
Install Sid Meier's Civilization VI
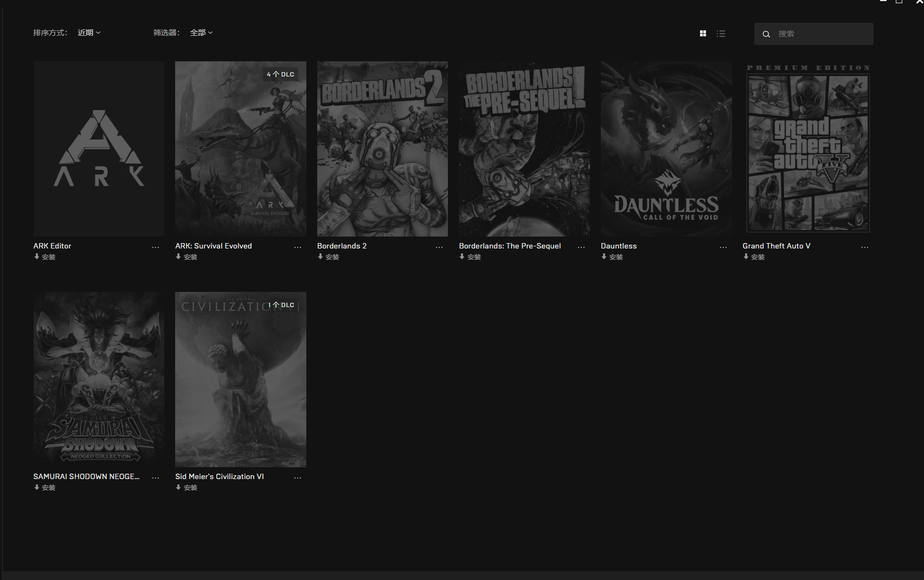coord(187,488)
